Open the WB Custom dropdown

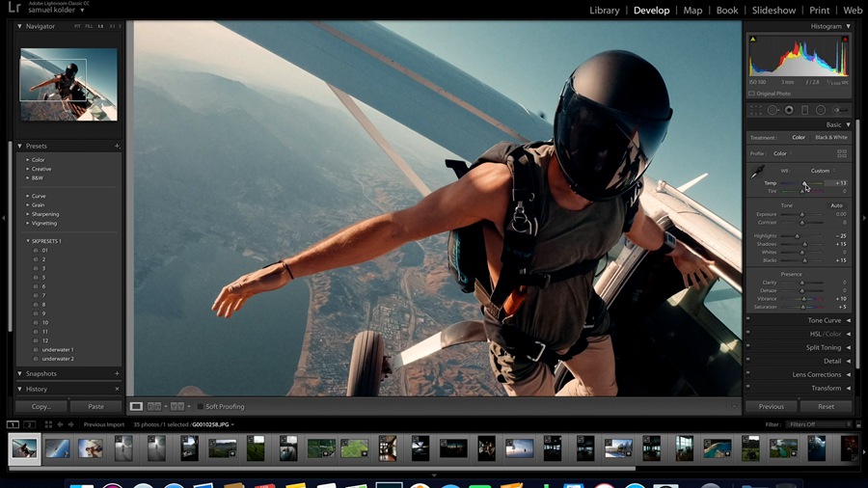[x=823, y=171]
